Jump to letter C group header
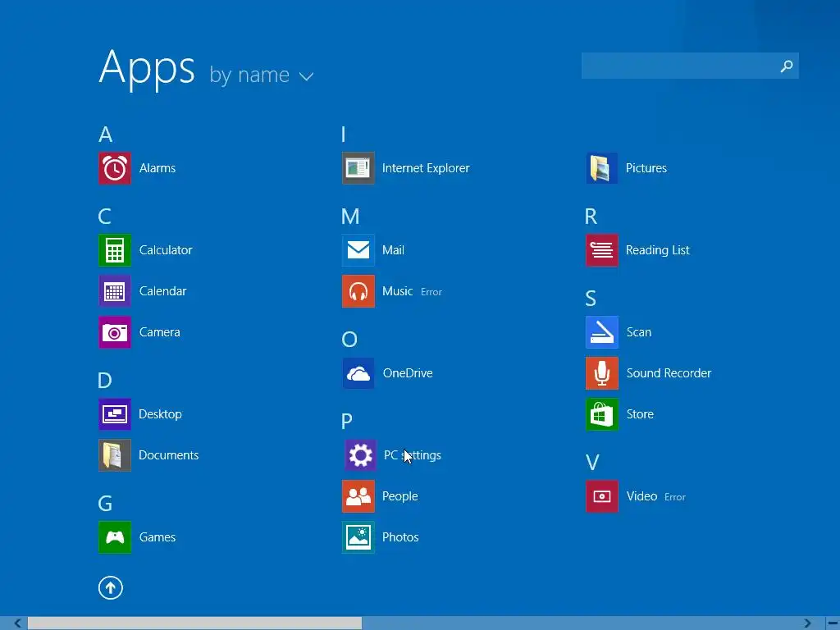This screenshot has width=840, height=630. point(104,217)
